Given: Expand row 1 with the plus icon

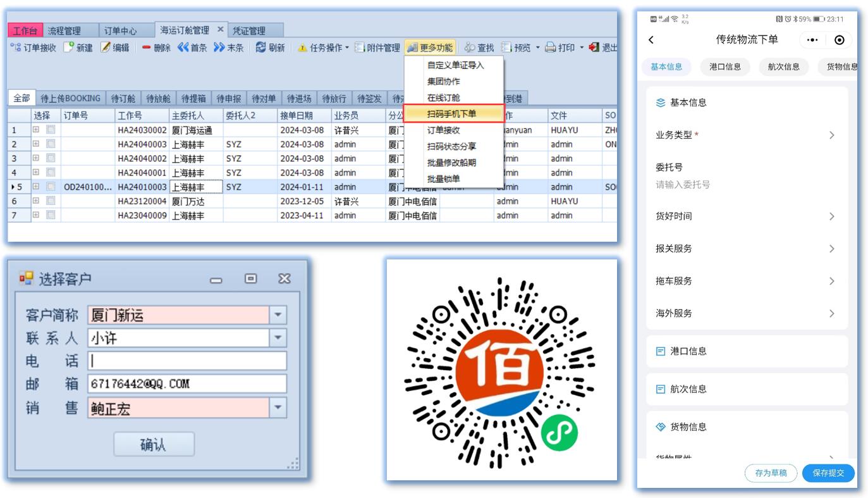Looking at the screenshot, I should (36, 130).
